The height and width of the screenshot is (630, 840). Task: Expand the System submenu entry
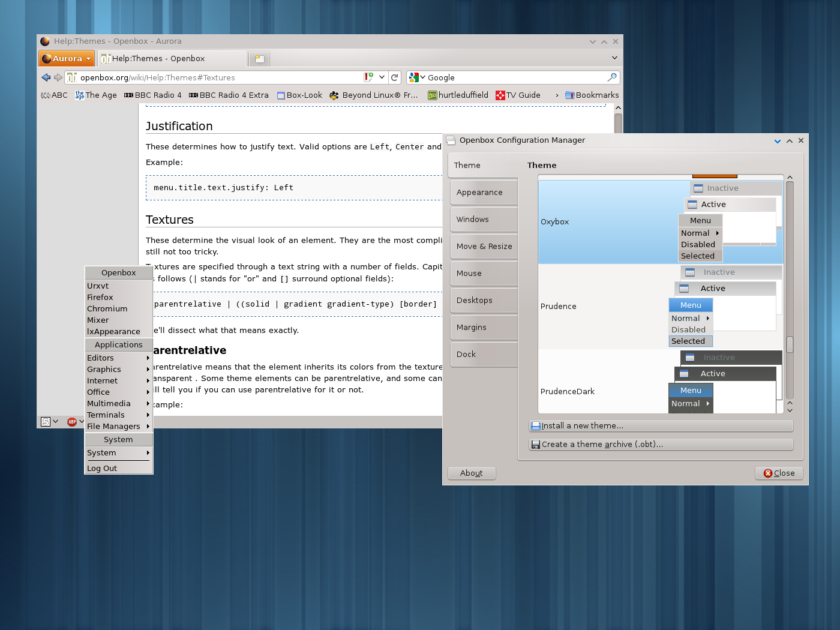[x=119, y=453]
